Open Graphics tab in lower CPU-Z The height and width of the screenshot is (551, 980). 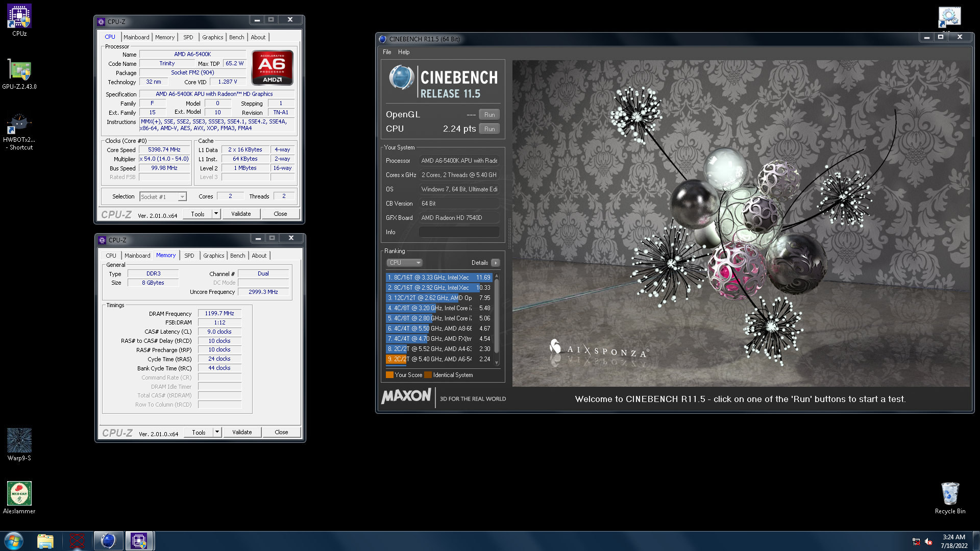[x=213, y=256]
